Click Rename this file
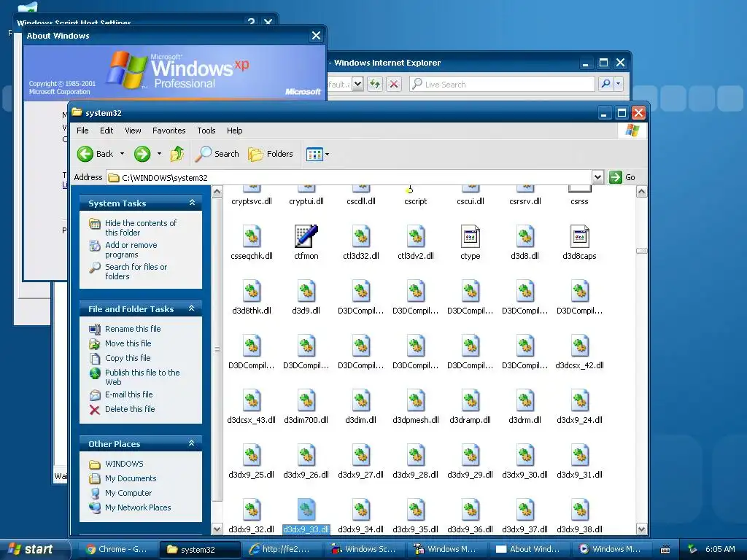This screenshot has height=560, width=747. tap(133, 329)
